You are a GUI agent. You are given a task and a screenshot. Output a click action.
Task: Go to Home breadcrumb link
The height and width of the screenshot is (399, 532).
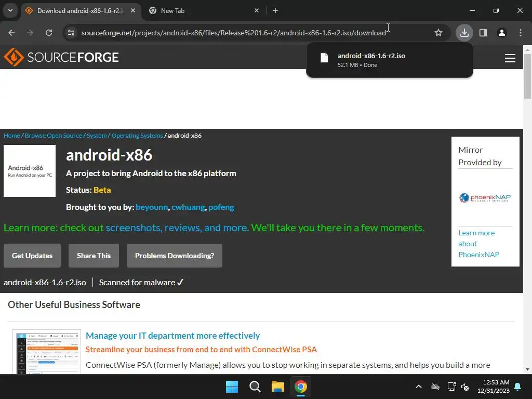12,136
